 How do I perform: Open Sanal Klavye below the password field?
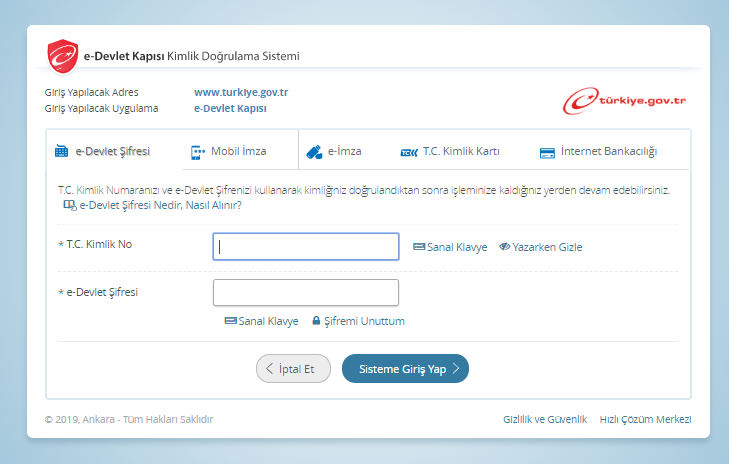pos(261,321)
